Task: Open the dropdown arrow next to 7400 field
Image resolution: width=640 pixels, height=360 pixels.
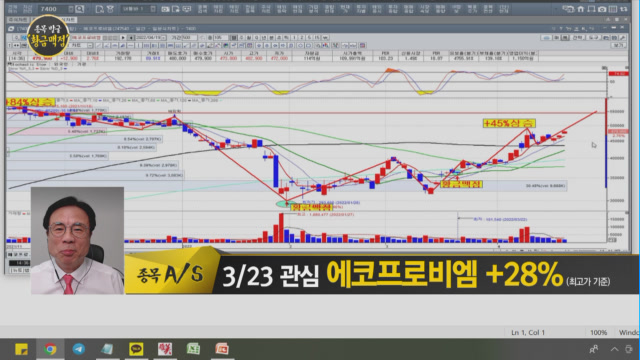Action: tap(71, 9)
